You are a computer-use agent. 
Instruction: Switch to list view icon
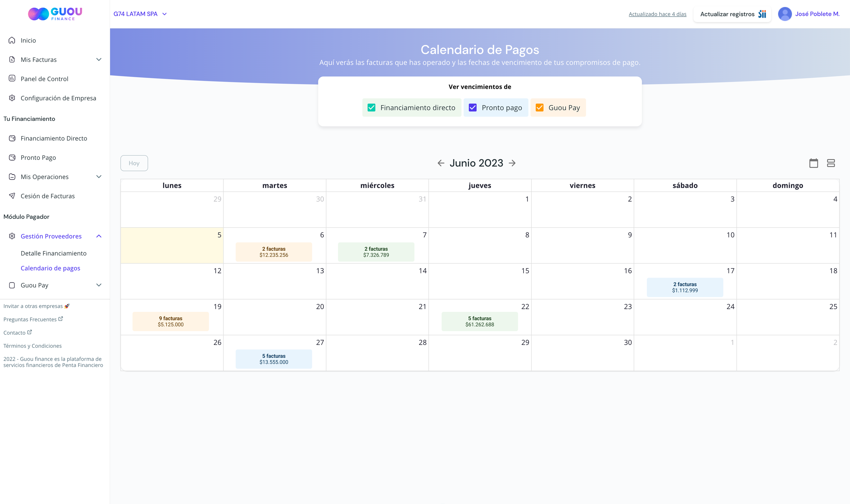(831, 163)
